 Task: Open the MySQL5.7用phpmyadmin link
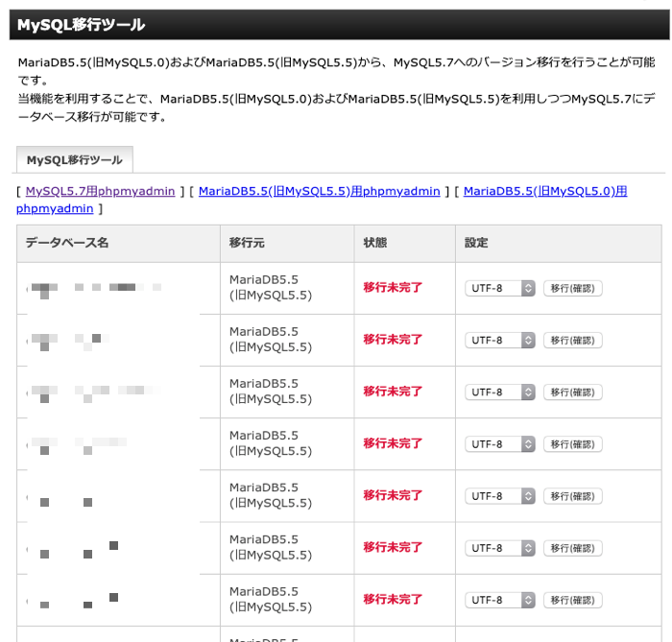click(x=100, y=191)
